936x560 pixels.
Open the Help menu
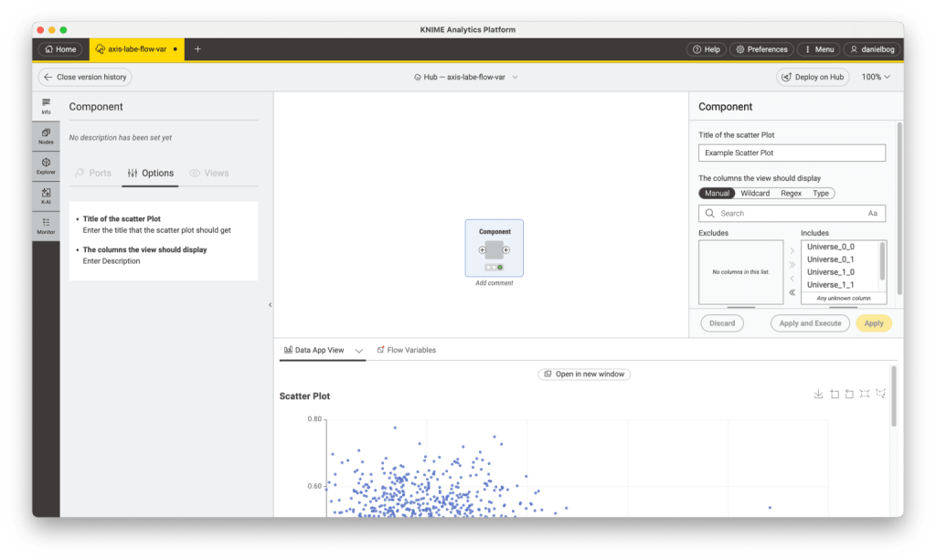click(x=707, y=49)
